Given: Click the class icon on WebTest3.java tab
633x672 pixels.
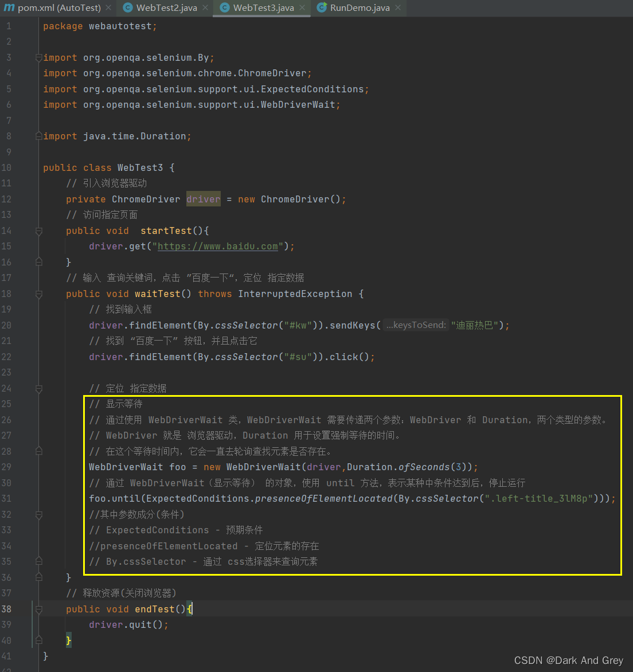Looking at the screenshot, I should [225, 7].
